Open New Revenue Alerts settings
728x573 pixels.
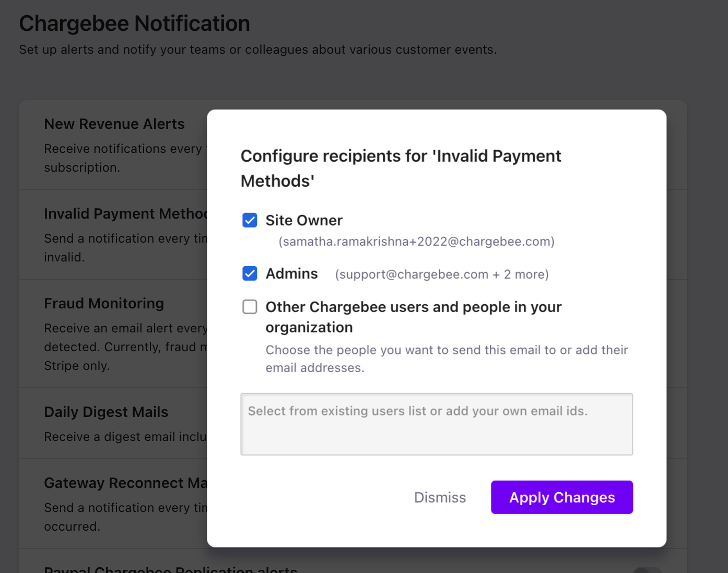click(114, 124)
